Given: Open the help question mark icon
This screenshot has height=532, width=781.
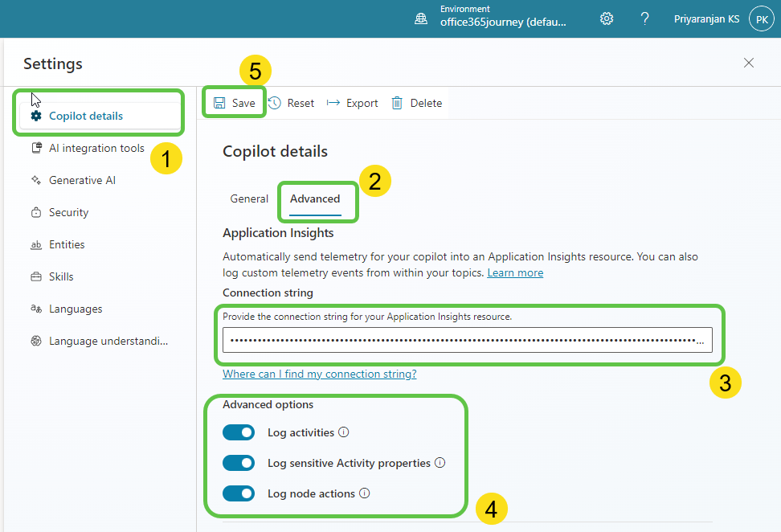Looking at the screenshot, I should coord(644,18).
